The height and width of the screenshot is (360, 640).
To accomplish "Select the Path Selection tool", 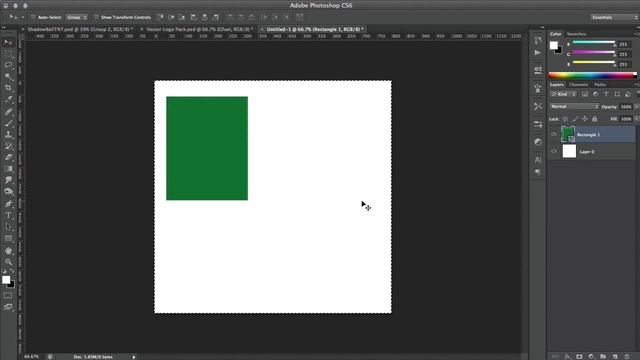I will point(8,227).
